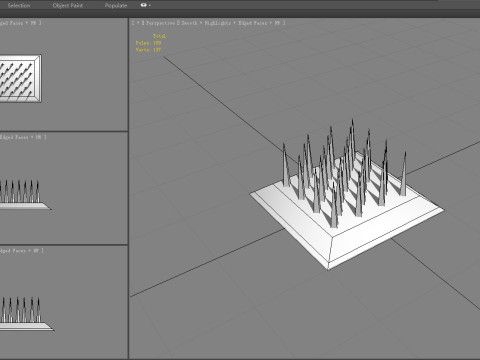Click the Verts count statistic text
Screen dimensions: 480x360
148,50
